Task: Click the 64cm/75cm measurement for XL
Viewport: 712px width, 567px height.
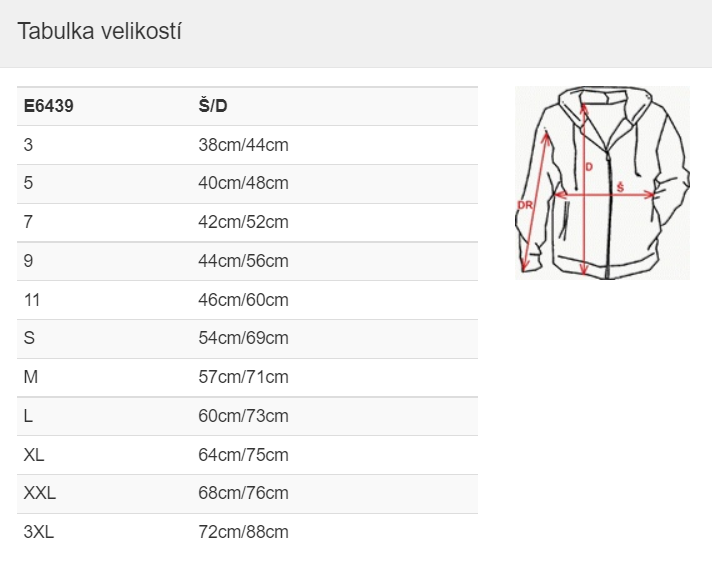Action: (243, 455)
